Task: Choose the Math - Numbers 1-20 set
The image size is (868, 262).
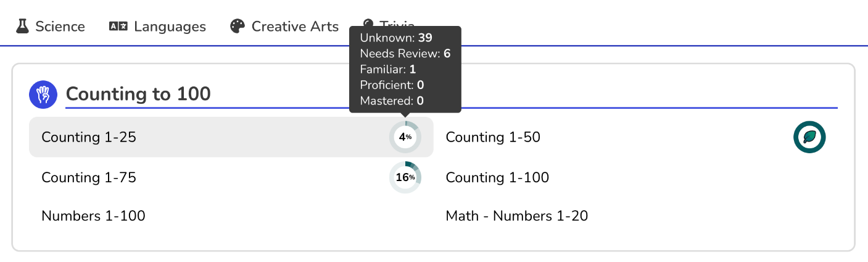Action: coord(516,216)
